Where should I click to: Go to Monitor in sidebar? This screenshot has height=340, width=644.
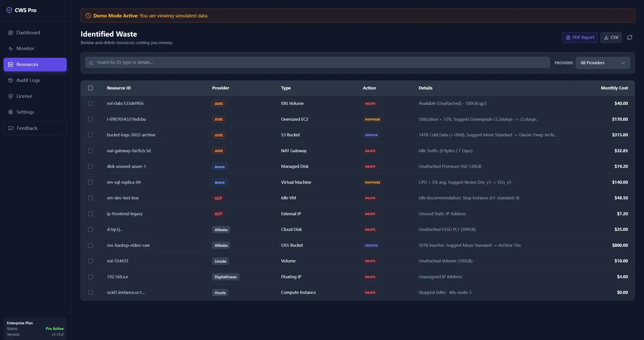[35, 49]
